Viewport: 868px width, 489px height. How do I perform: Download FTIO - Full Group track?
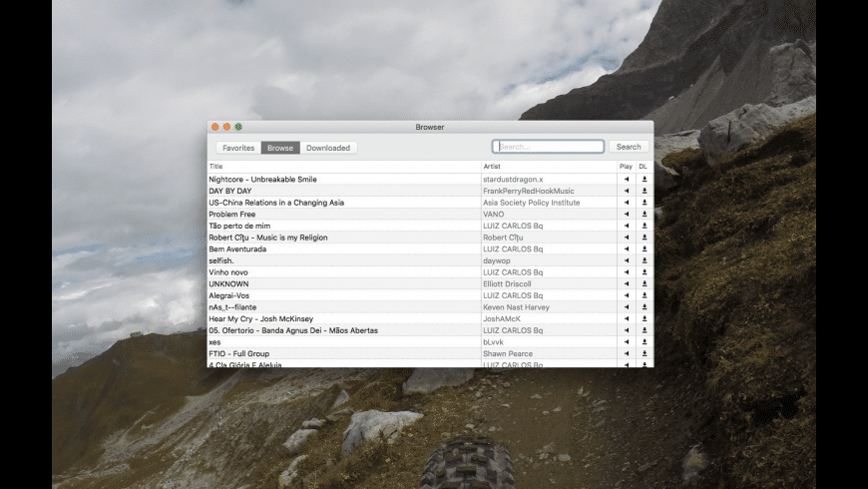645,353
